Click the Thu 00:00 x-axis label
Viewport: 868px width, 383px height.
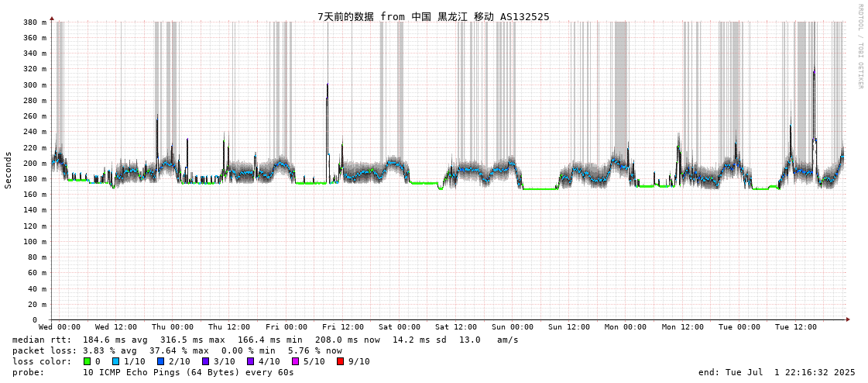coord(173,327)
